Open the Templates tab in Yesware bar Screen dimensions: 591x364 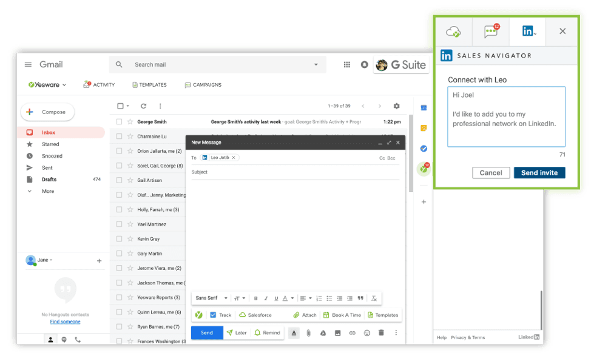(149, 85)
